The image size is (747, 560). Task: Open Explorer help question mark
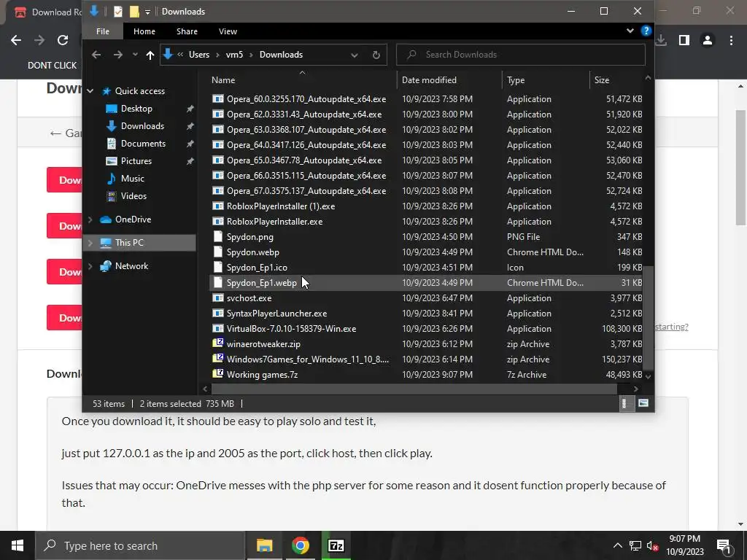(x=646, y=31)
